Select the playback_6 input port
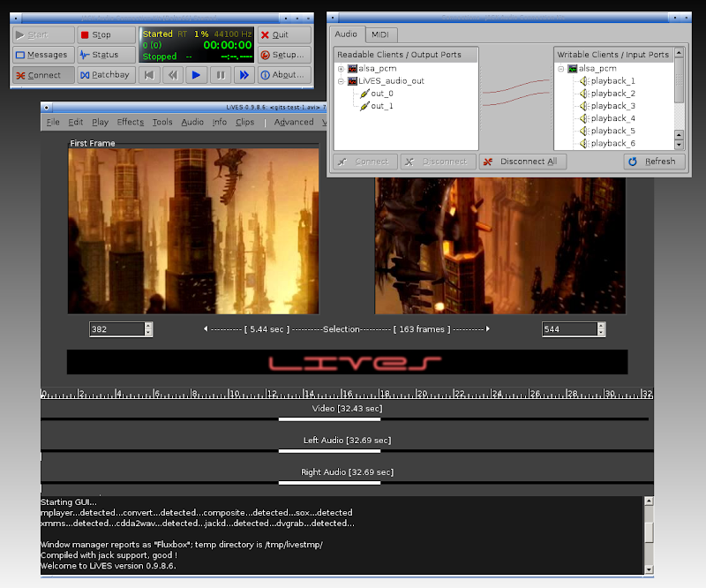706x588 pixels. pyautogui.click(x=607, y=143)
